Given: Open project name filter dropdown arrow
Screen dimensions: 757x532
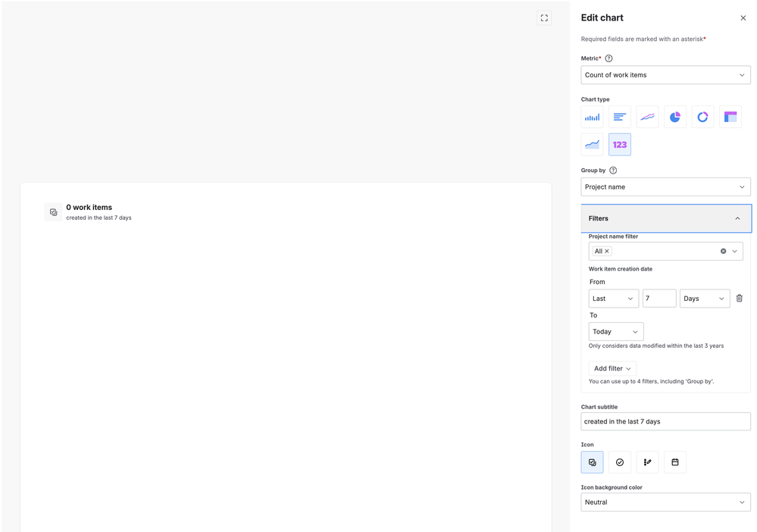Looking at the screenshot, I should (x=735, y=251).
